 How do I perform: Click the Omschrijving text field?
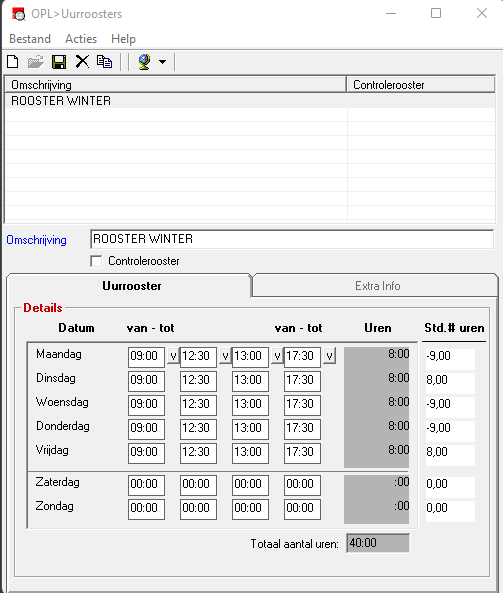292,239
